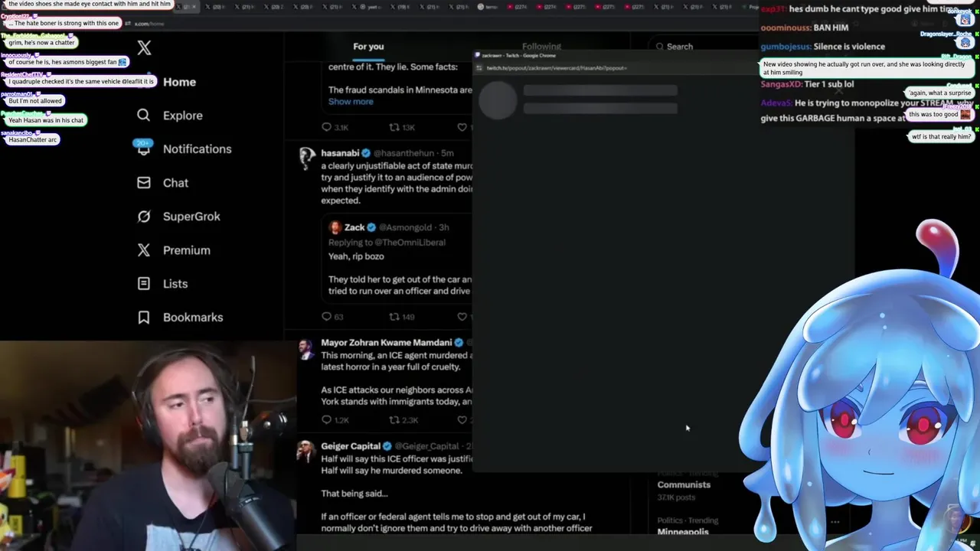Focus the X Search field
Image resolution: width=980 pixels, height=551 pixels.
coord(703,47)
